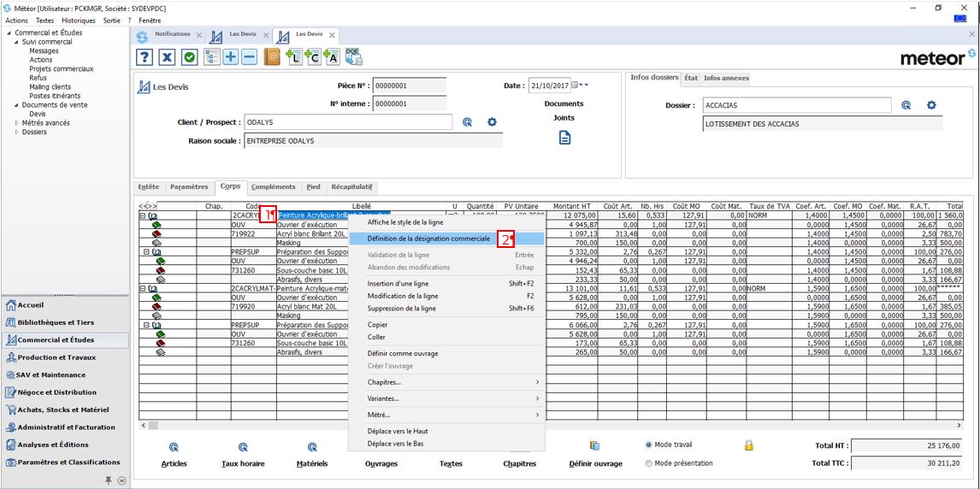Screen dimensions: 980x489
Task: Click the add C toolbar icon
Action: point(313,57)
